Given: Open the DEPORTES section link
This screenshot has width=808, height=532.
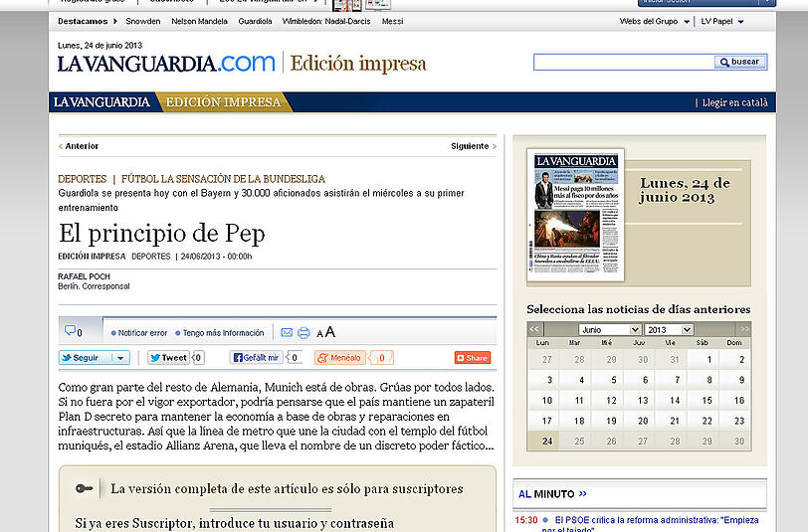Looking at the screenshot, I should 82,179.
